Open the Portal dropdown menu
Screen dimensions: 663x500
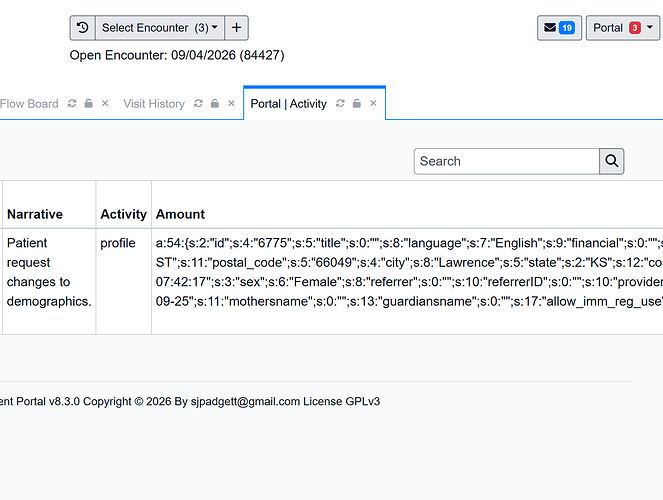point(623,28)
